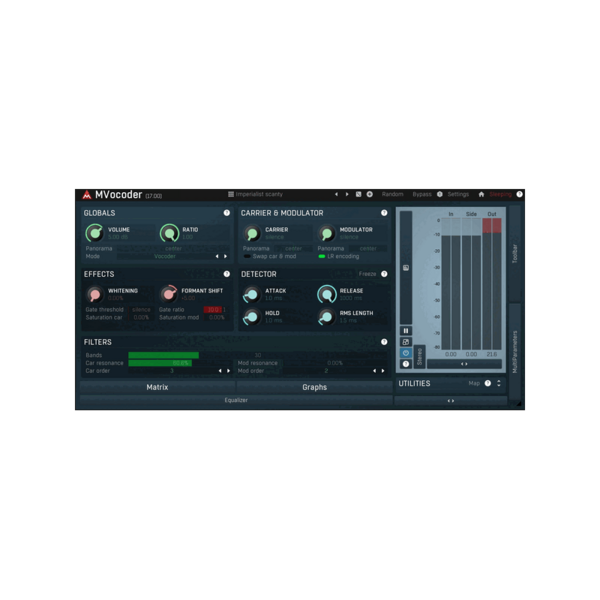
Task: Click the meter popup window icon
Action: 406,342
